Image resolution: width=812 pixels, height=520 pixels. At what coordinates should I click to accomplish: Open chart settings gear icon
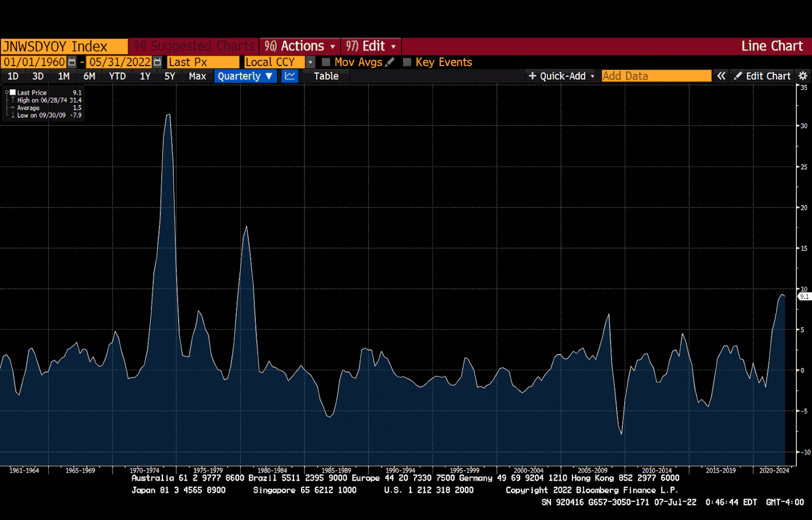[x=803, y=76]
